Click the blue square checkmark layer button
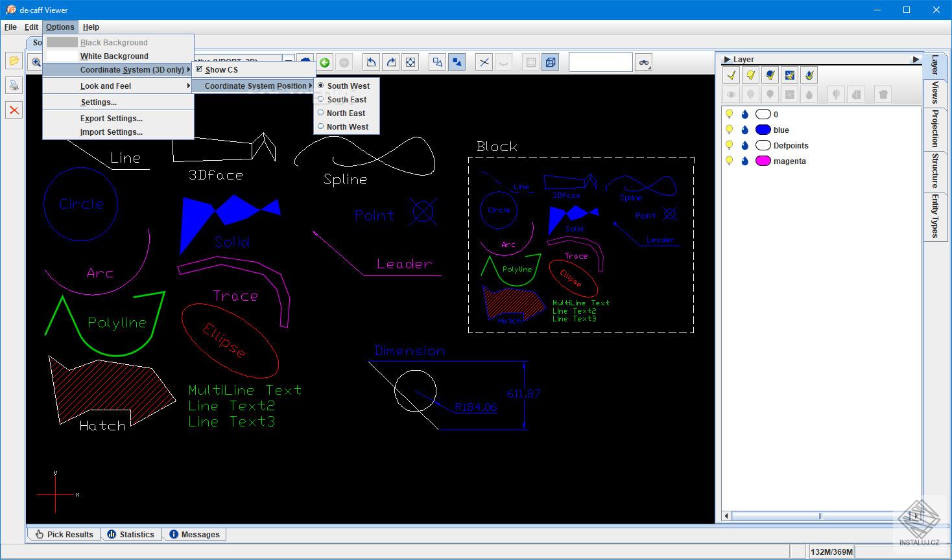The height and width of the screenshot is (560, 952). (789, 75)
